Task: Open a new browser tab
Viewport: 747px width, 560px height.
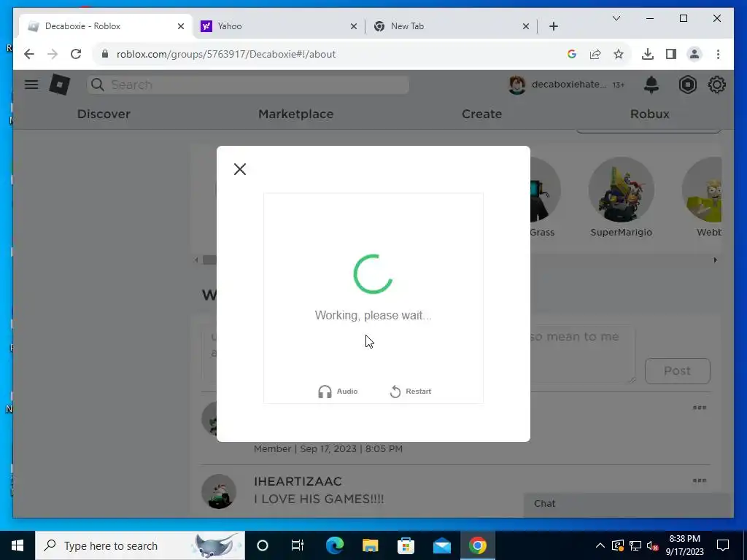Action: click(554, 26)
